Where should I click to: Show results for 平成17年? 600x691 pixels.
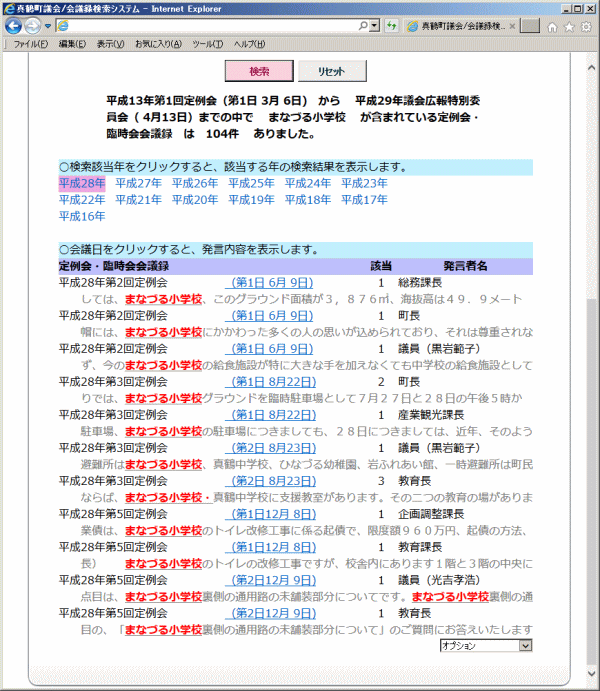click(364, 200)
